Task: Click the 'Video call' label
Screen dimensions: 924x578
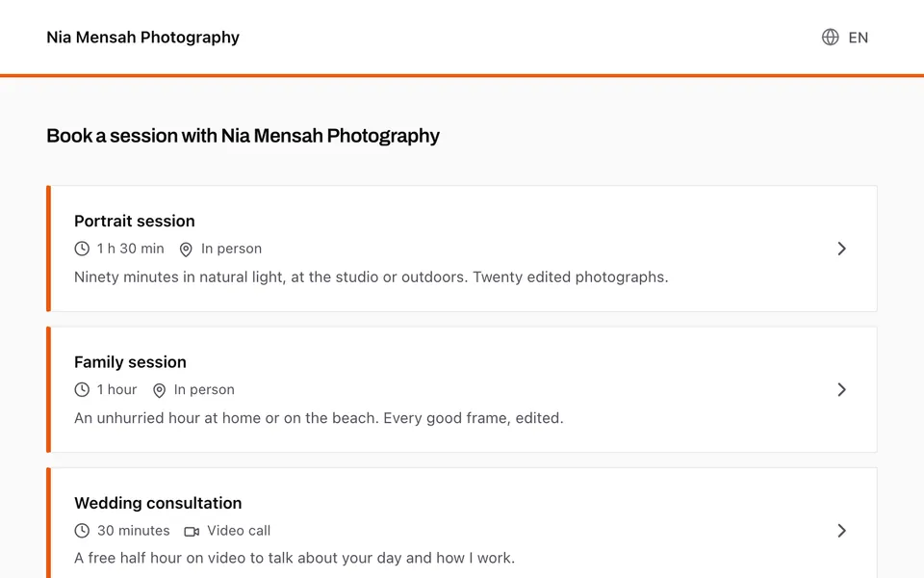Action: pyautogui.click(x=239, y=531)
